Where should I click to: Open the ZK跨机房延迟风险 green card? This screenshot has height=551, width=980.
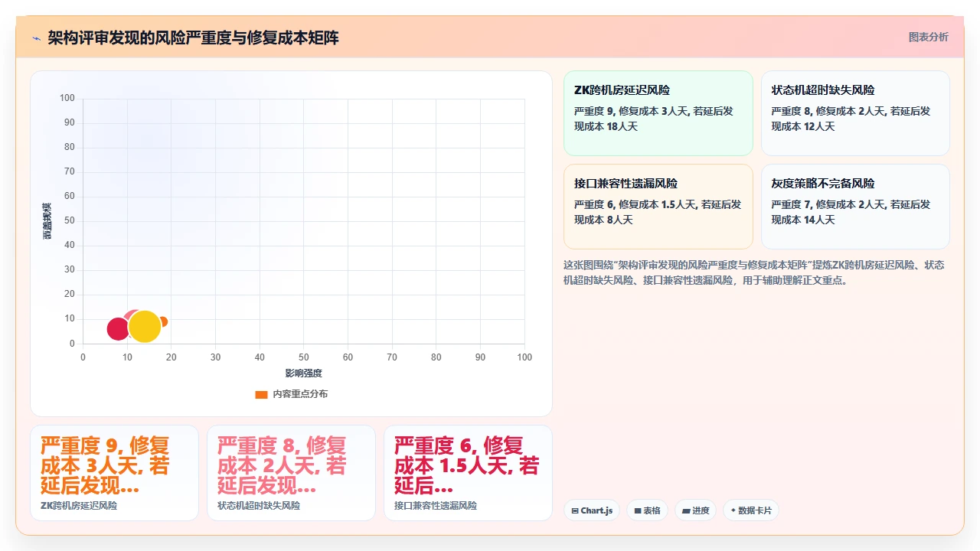(658, 113)
